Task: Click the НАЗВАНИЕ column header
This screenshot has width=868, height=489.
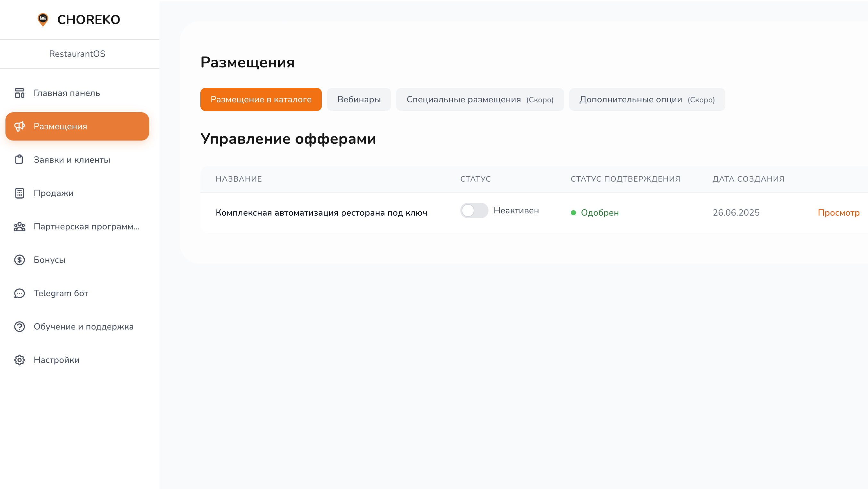Action: pyautogui.click(x=239, y=179)
